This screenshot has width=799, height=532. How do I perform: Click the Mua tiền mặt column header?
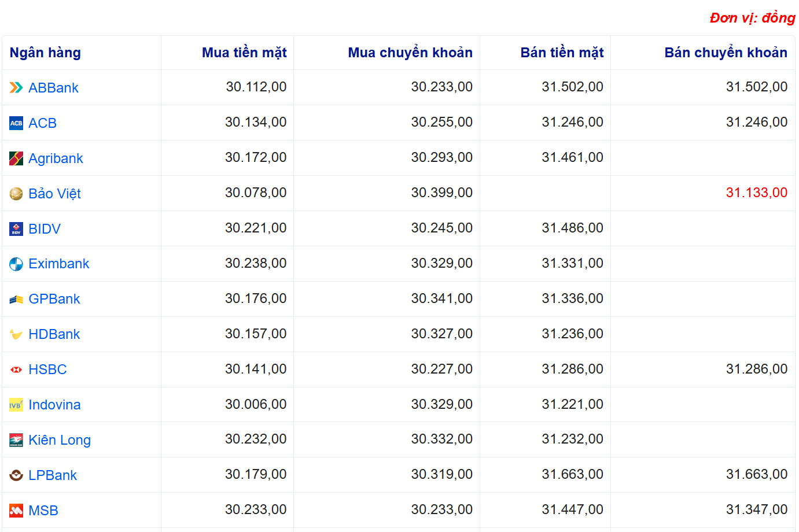click(244, 53)
